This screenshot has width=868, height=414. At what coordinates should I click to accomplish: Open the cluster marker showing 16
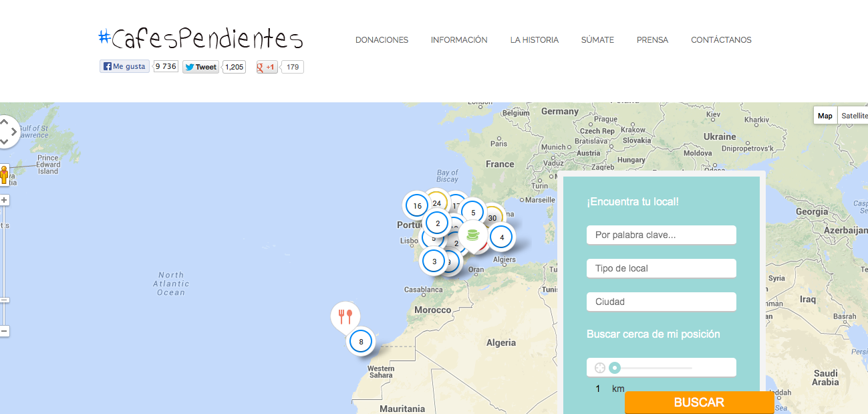click(x=417, y=206)
